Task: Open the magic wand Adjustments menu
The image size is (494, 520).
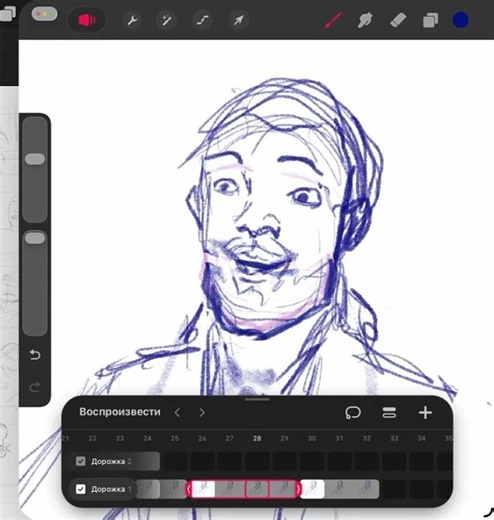Action: point(166,20)
